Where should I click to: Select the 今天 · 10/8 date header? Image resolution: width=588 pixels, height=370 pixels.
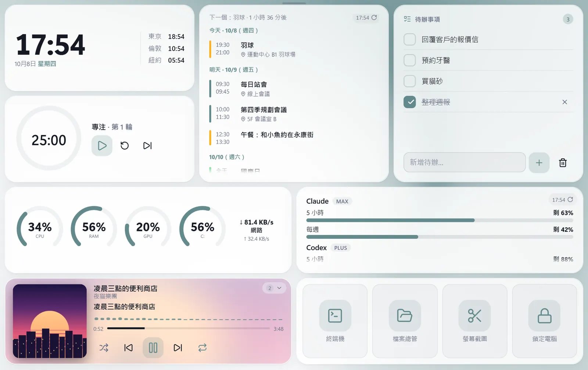[234, 31]
